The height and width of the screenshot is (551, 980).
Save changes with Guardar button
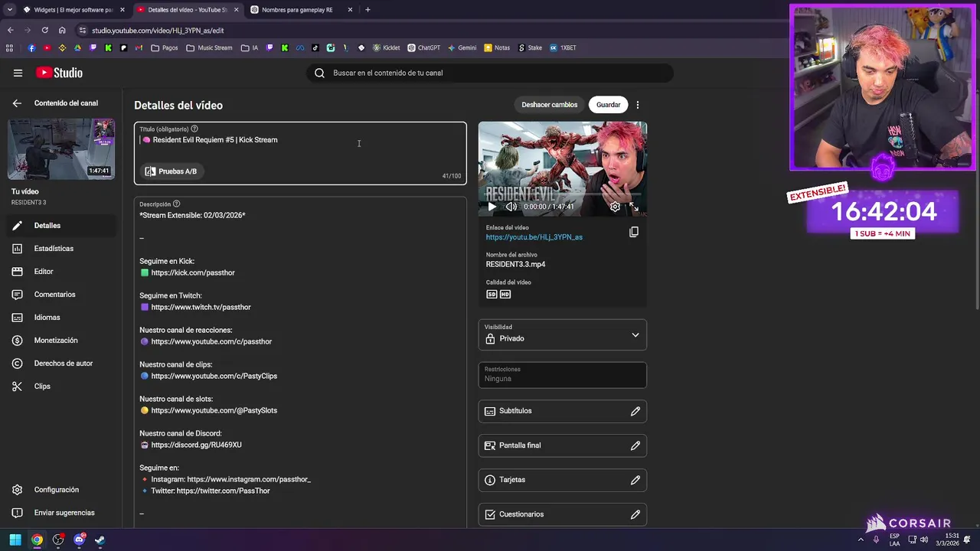pyautogui.click(x=609, y=105)
